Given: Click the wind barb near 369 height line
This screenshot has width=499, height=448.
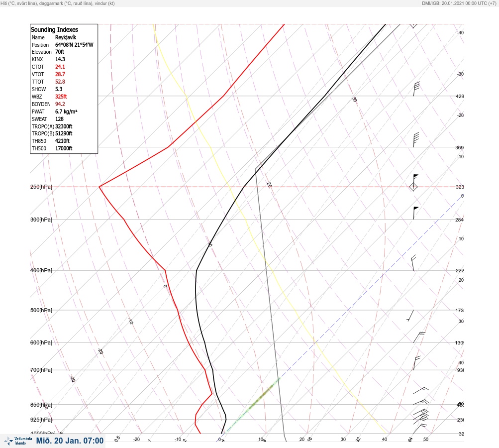Looking at the screenshot, I should pyautogui.click(x=416, y=139).
